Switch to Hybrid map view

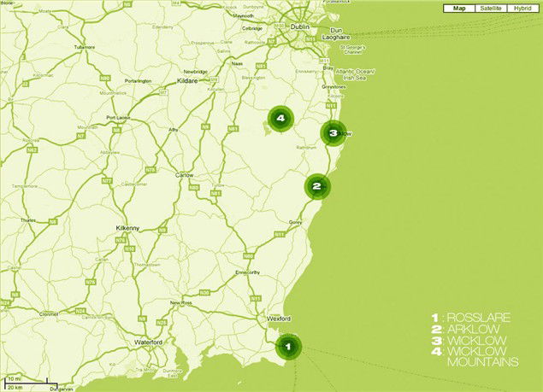tap(522, 9)
